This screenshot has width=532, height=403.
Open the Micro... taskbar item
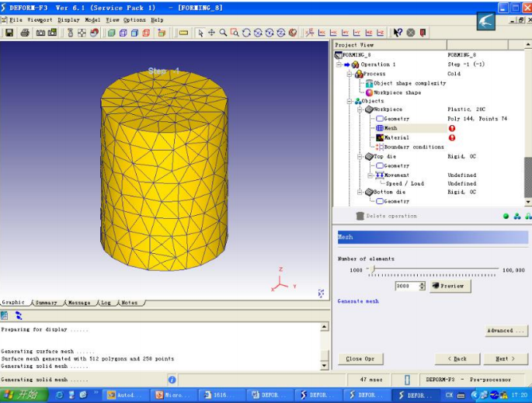(174, 395)
